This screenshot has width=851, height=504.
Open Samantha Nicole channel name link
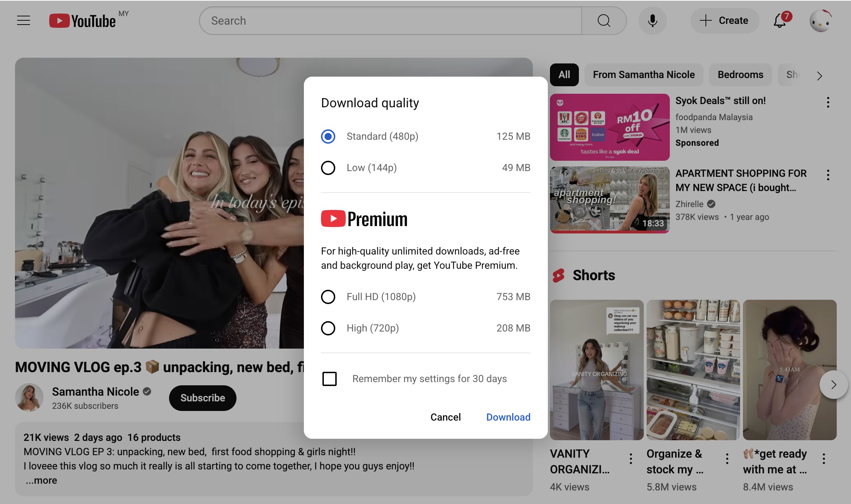tap(96, 391)
